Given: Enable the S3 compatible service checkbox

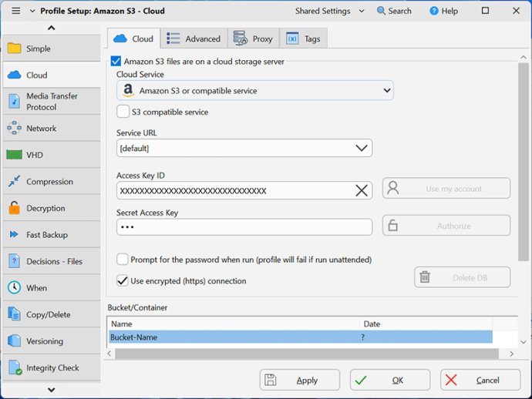Looking at the screenshot, I should [x=123, y=112].
